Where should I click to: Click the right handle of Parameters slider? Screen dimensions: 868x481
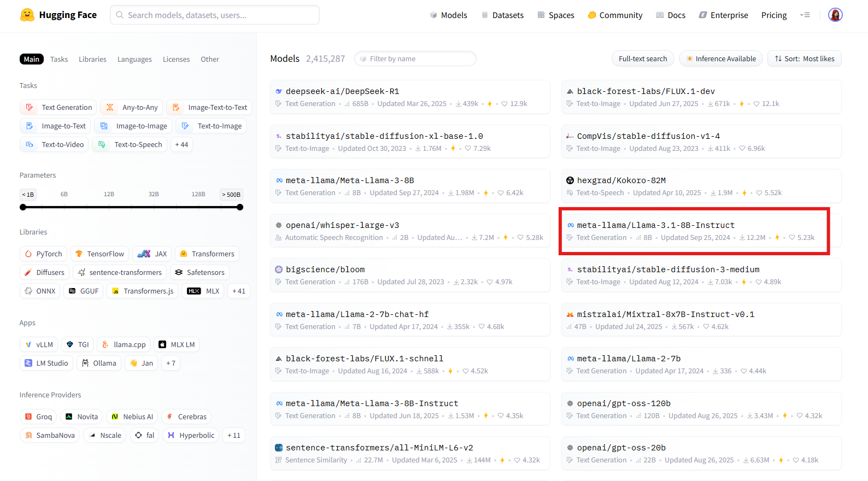pos(240,207)
